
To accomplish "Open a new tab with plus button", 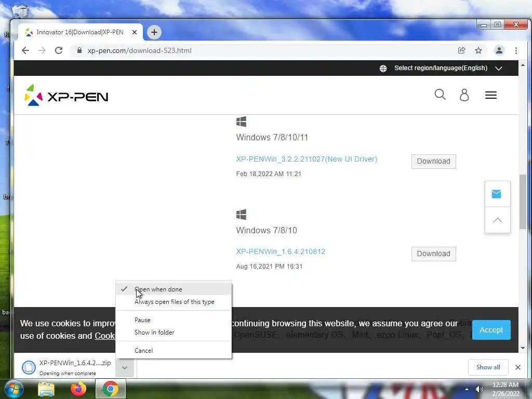I will click(x=154, y=32).
